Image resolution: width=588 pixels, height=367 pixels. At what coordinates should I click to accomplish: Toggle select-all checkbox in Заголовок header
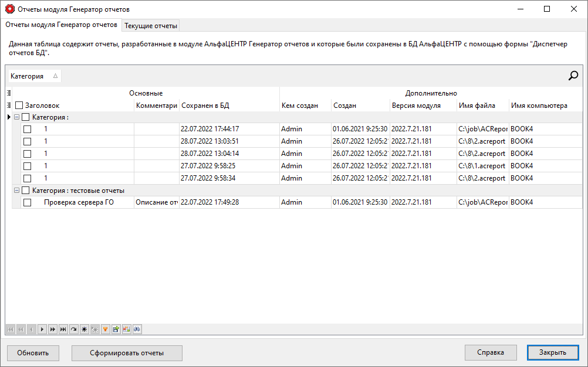[19, 106]
